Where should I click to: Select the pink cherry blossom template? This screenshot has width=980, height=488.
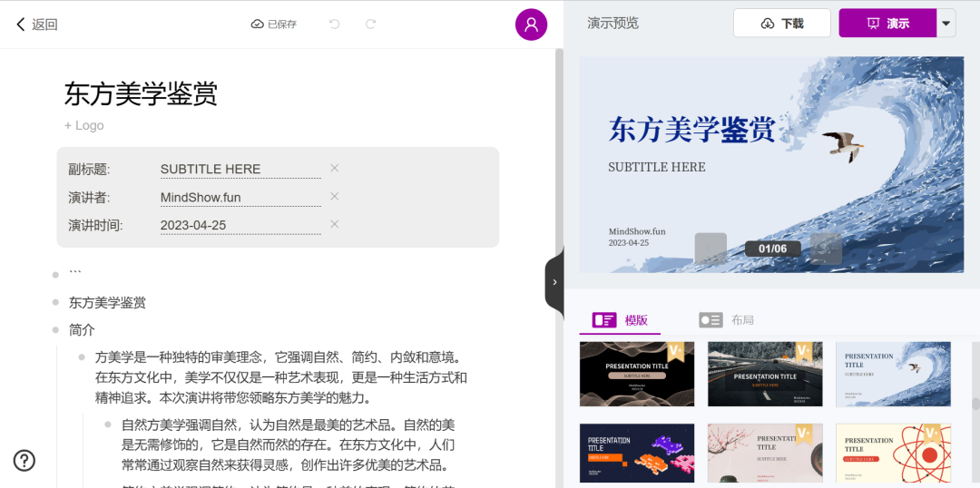[765, 454]
